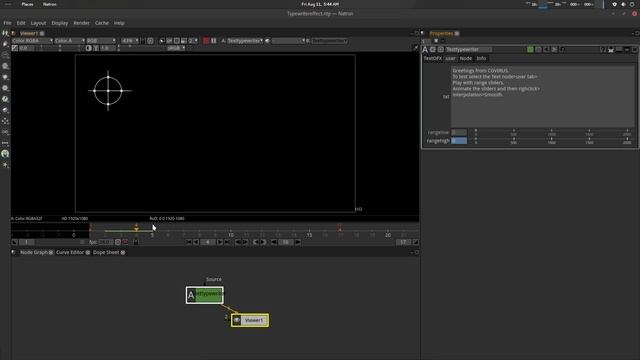Open the A/B compositing operator dropdown

click(289, 41)
